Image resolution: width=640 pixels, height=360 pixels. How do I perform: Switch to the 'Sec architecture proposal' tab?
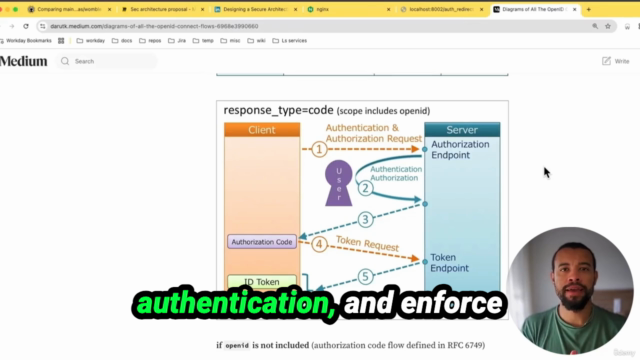(x=161, y=9)
